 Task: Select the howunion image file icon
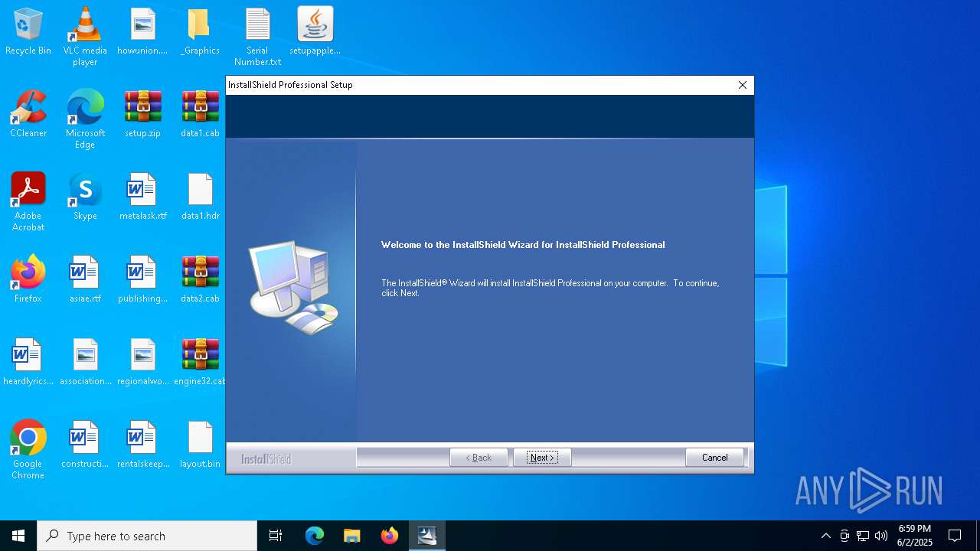point(142,32)
